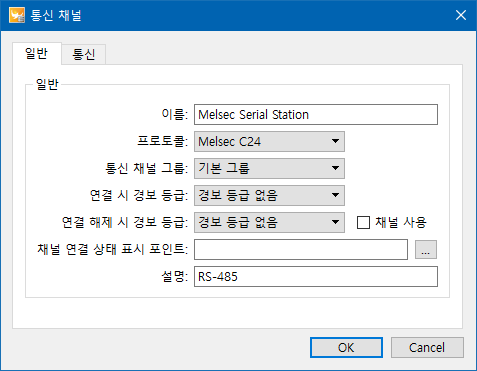Open the browse (...) button for status point
477x371 pixels.
[x=426, y=249]
